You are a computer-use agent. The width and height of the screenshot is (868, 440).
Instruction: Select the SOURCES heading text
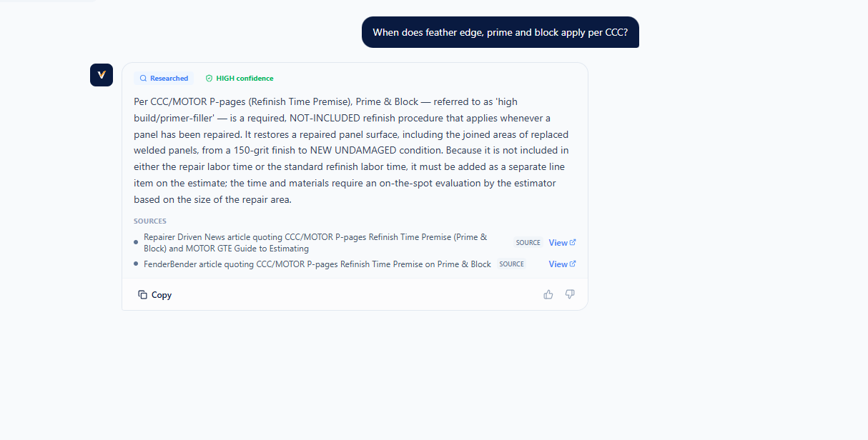(x=150, y=221)
